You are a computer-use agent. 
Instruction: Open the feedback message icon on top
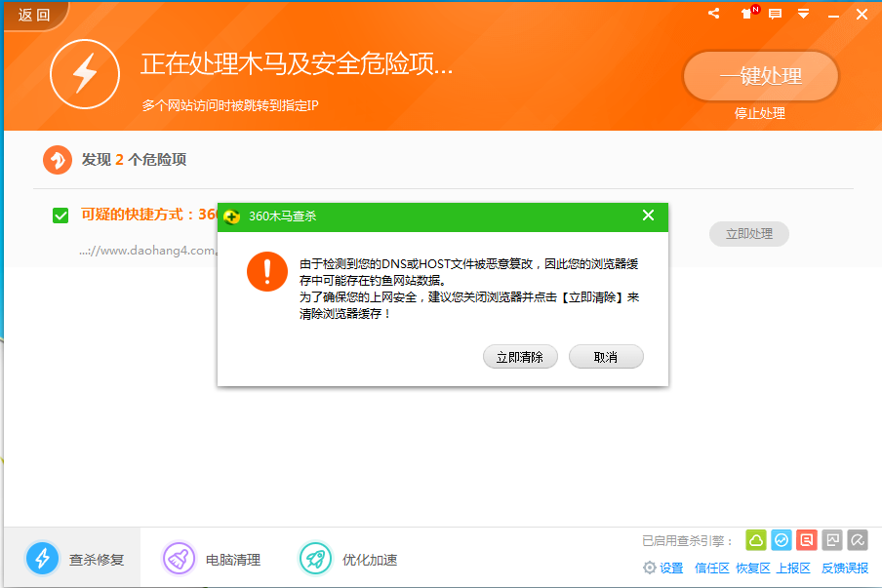[774, 14]
